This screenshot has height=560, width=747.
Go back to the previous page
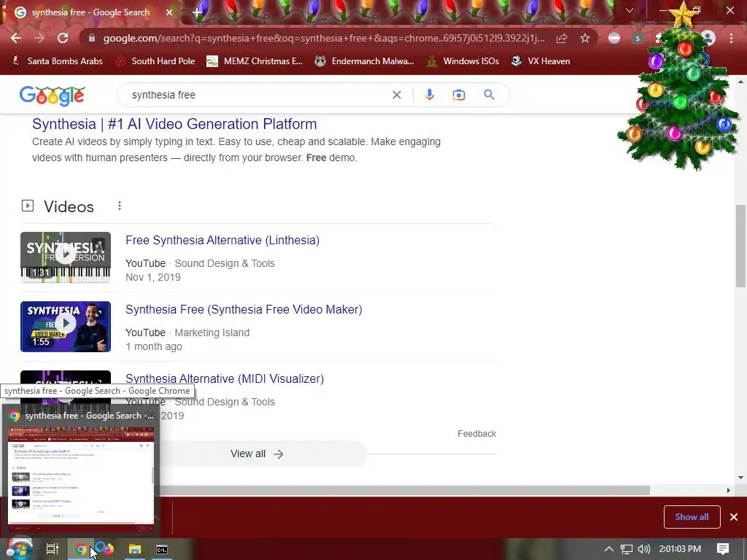(16, 38)
